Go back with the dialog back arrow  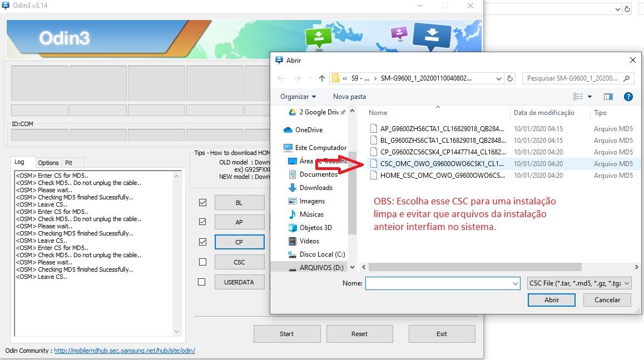click(281, 78)
